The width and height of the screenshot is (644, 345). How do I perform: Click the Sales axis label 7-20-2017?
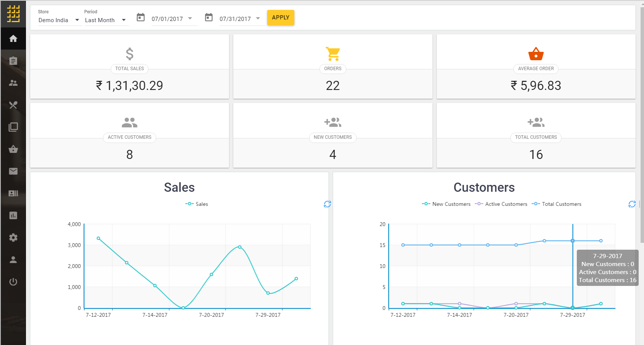click(x=211, y=315)
